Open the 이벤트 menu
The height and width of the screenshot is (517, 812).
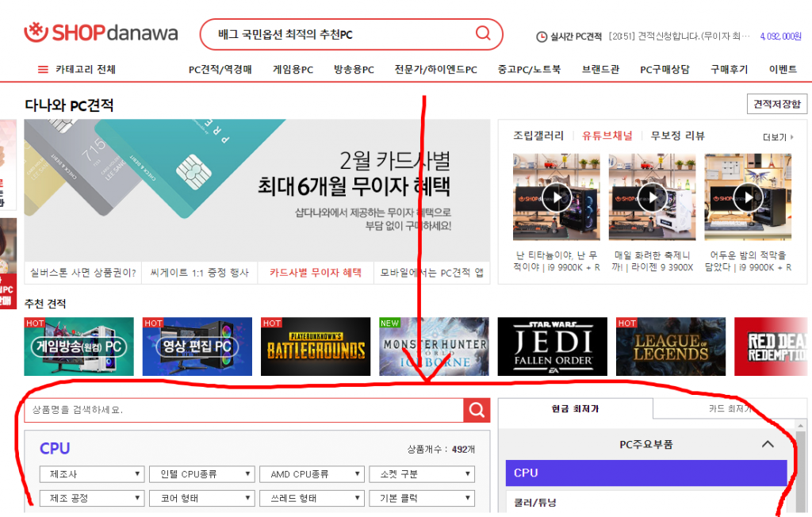click(x=783, y=70)
